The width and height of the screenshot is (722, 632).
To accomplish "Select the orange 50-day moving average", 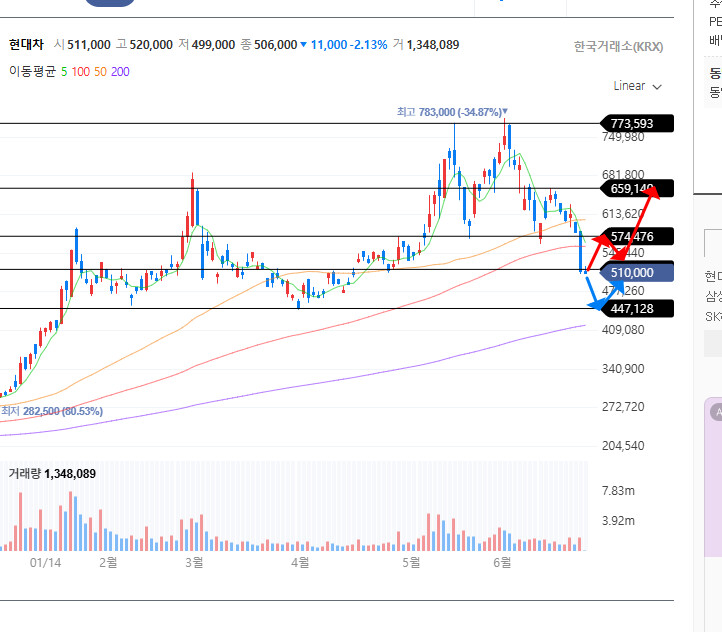I will pyautogui.click(x=100, y=72).
